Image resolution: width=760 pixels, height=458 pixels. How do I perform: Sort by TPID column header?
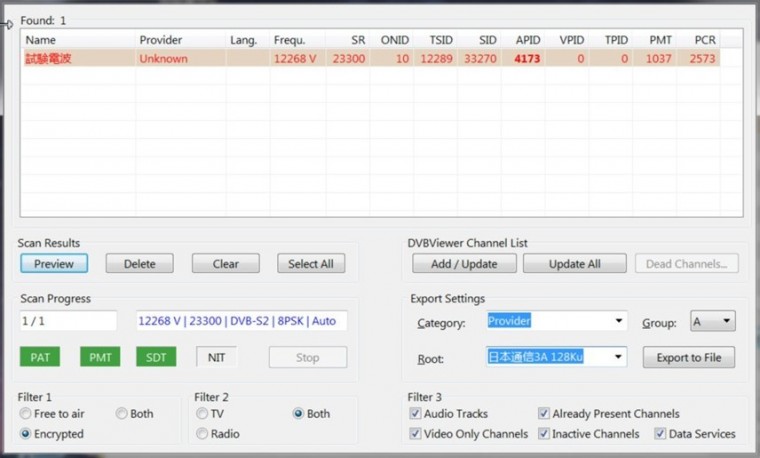tap(611, 40)
